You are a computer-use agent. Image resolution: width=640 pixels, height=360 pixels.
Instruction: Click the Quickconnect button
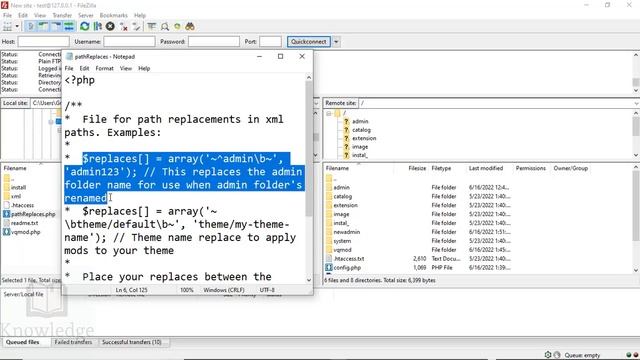point(309,42)
